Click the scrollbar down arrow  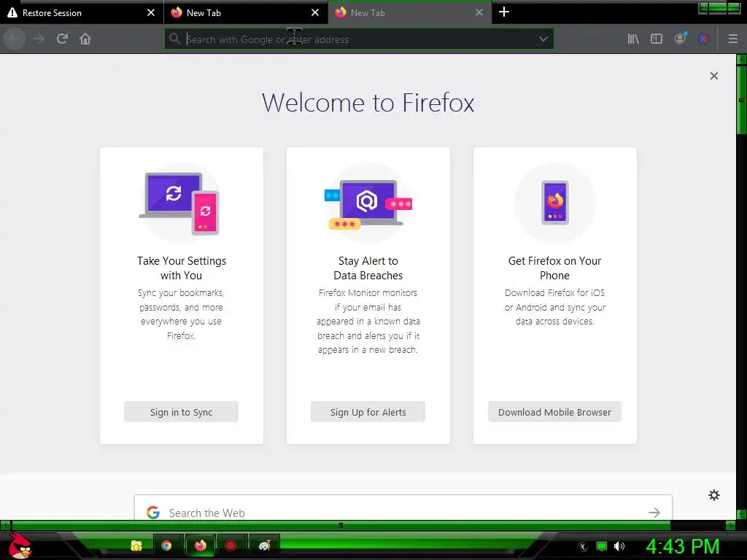[x=741, y=514]
